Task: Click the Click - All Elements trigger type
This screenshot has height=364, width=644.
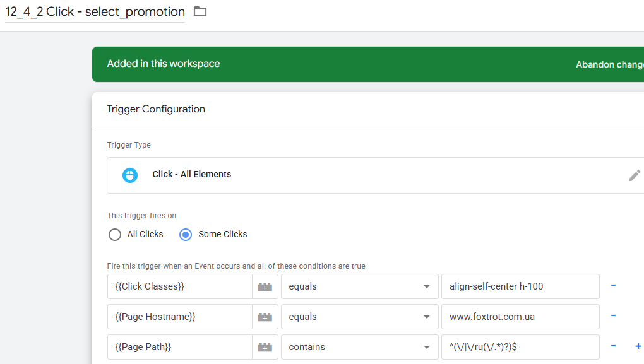Action: point(192,175)
